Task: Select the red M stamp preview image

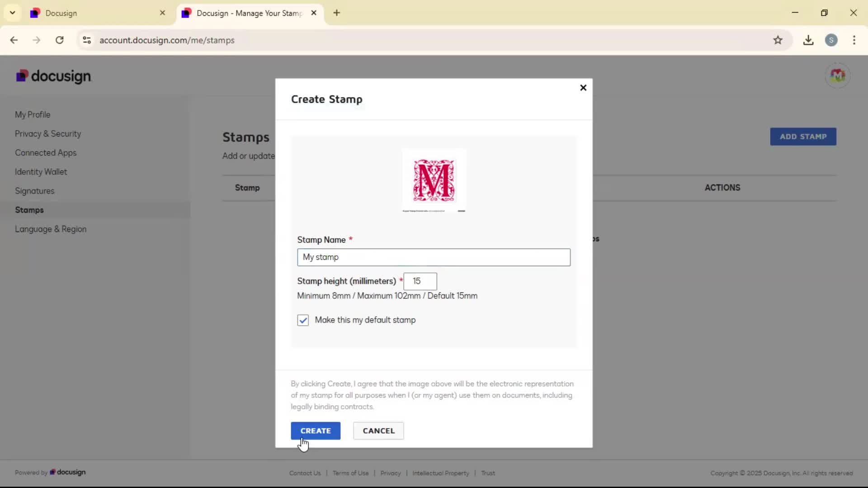Action: coord(434,181)
